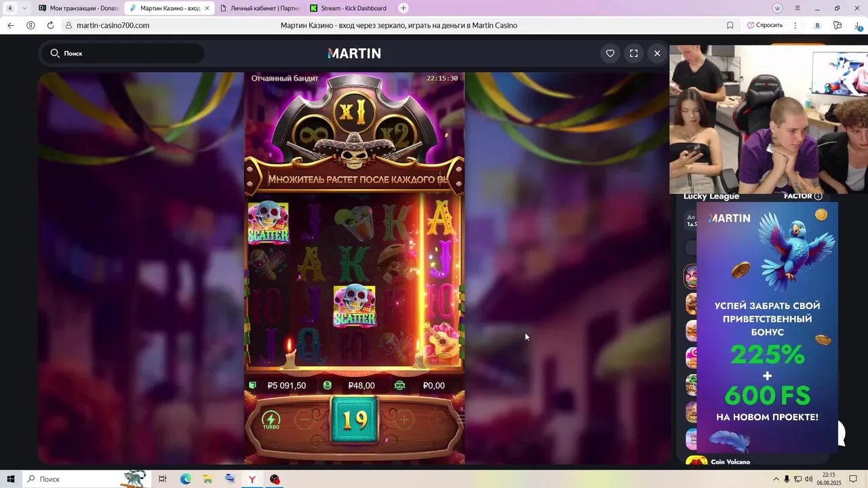Open the game's hamburger menu icon

[460, 420]
